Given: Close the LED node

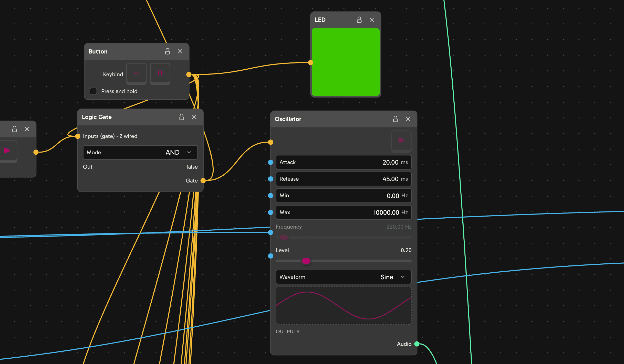Looking at the screenshot, I should [x=372, y=20].
